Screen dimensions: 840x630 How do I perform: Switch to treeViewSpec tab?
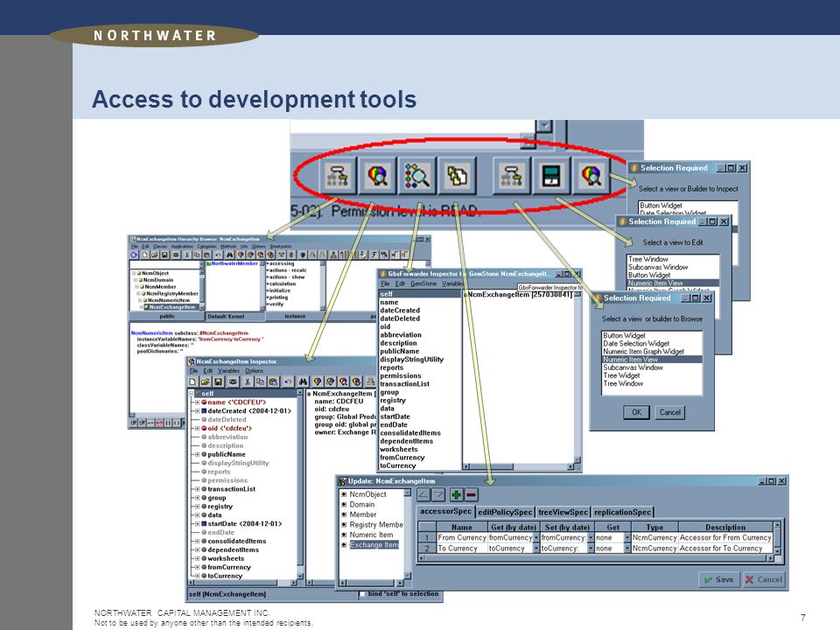(563, 512)
